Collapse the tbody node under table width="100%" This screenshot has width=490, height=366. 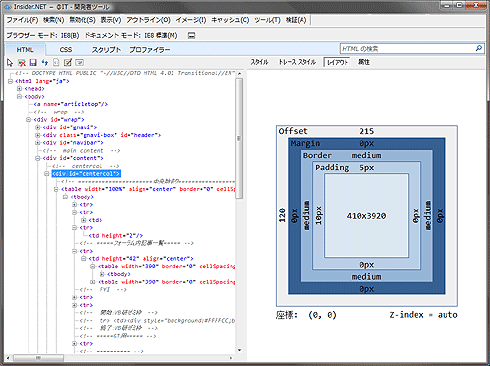pos(65,197)
